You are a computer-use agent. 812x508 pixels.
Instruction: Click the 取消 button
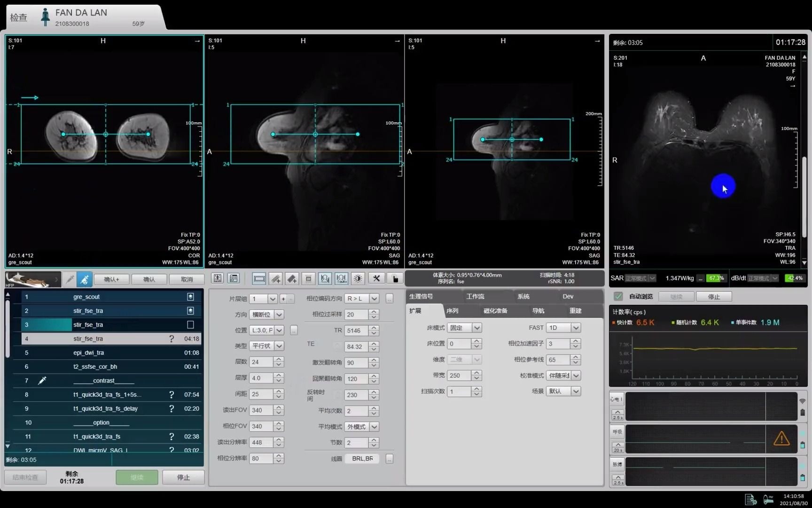pos(187,279)
